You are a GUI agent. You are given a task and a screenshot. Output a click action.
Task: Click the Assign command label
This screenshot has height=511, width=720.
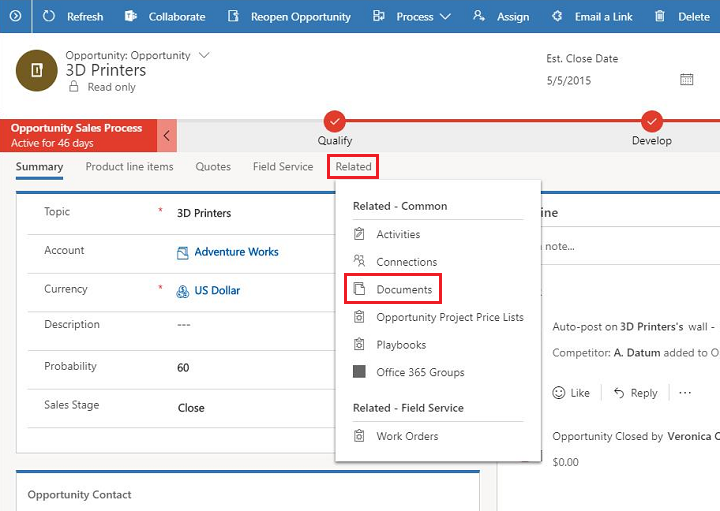tap(513, 17)
